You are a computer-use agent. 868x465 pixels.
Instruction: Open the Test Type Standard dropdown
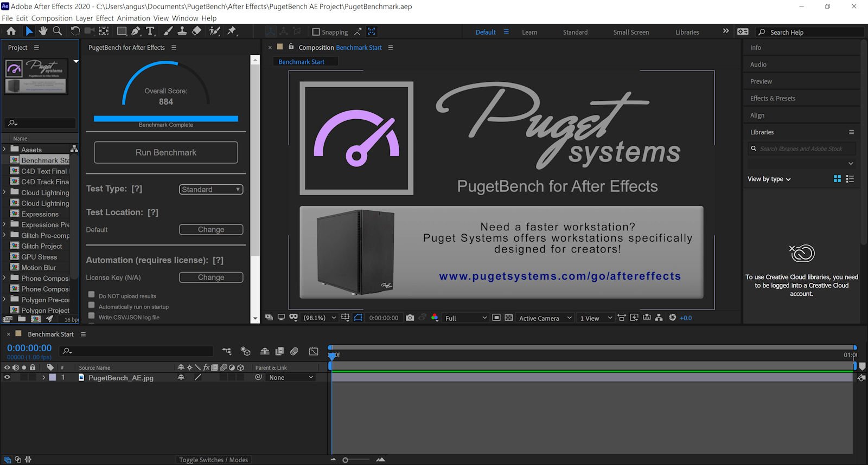[x=211, y=189]
